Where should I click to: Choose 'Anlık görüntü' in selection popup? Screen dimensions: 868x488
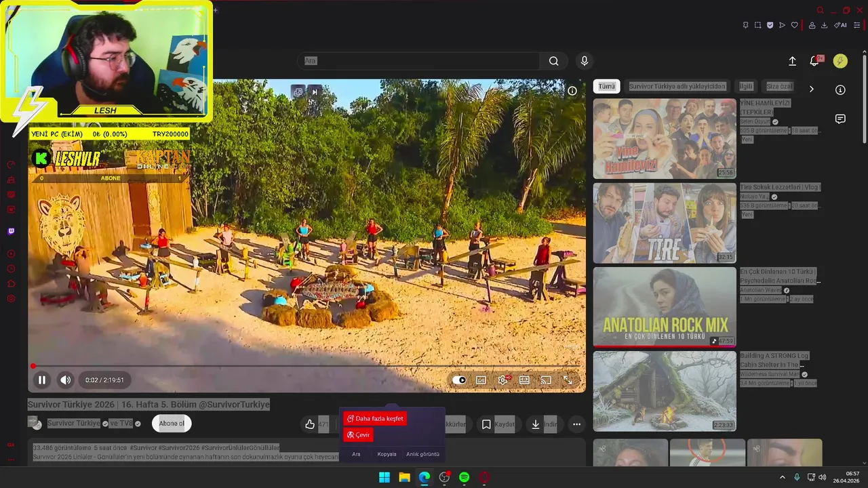point(422,454)
